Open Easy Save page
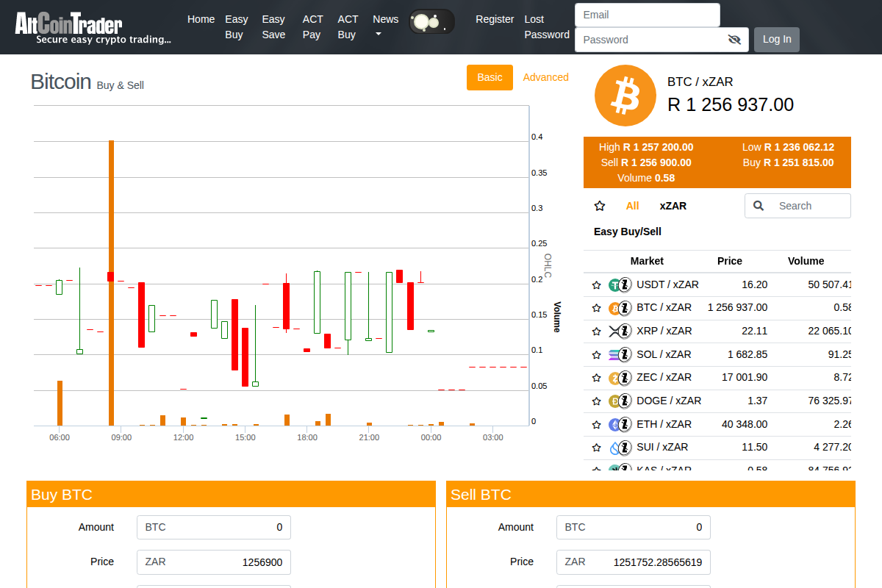 [x=273, y=27]
